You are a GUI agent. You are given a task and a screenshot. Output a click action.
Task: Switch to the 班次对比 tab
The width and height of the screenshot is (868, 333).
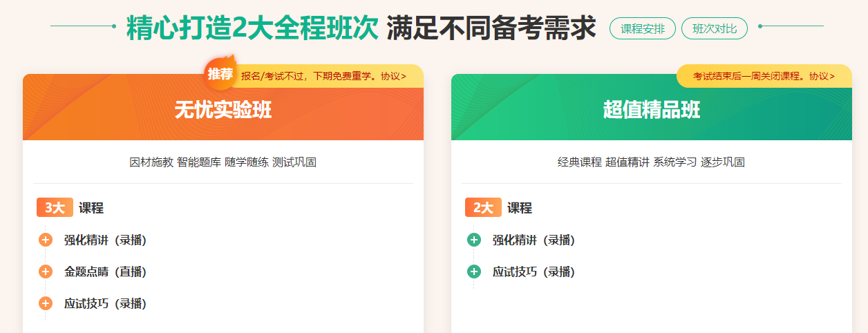[x=714, y=28]
